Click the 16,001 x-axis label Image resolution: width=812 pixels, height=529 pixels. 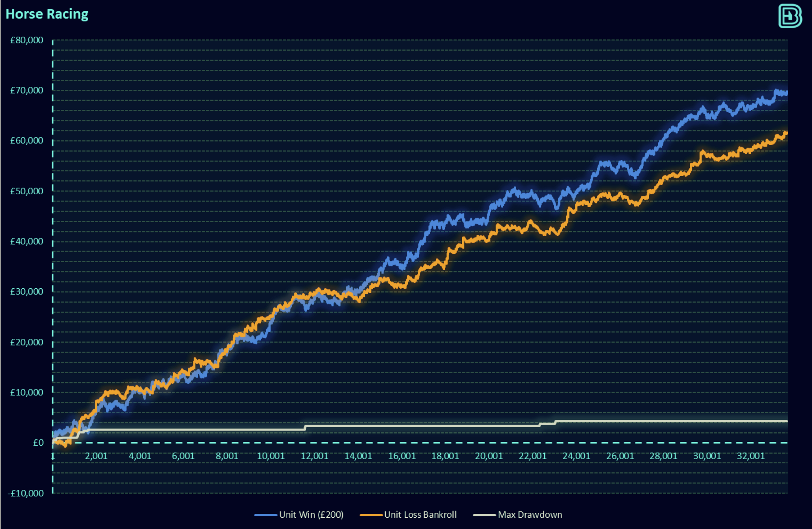click(x=402, y=456)
